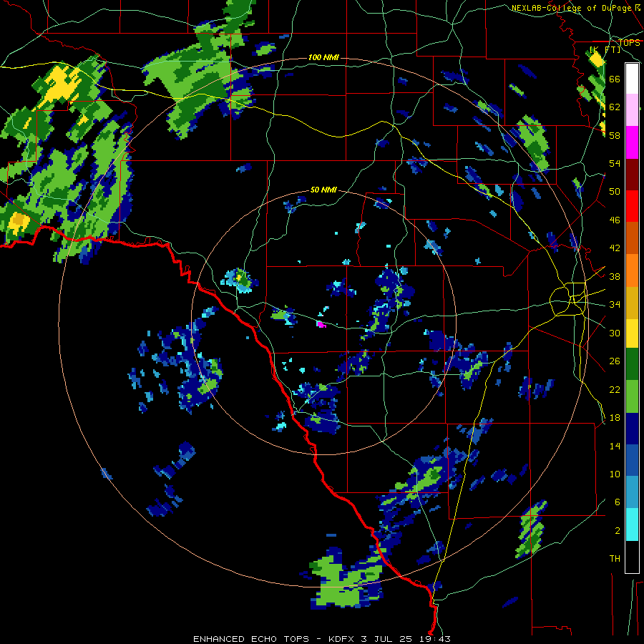The height and width of the screenshot is (644, 644).
Task: Click the 62 value on the legend
Action: (x=615, y=107)
